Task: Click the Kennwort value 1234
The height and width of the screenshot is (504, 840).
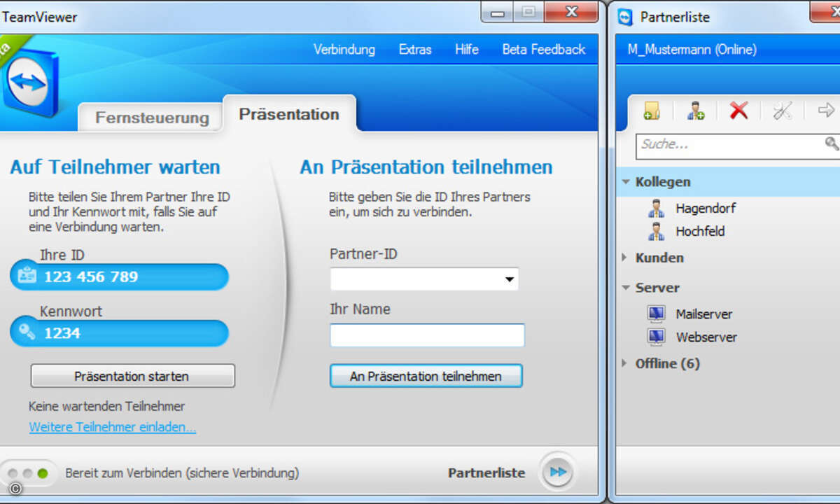Action: pyautogui.click(x=62, y=333)
